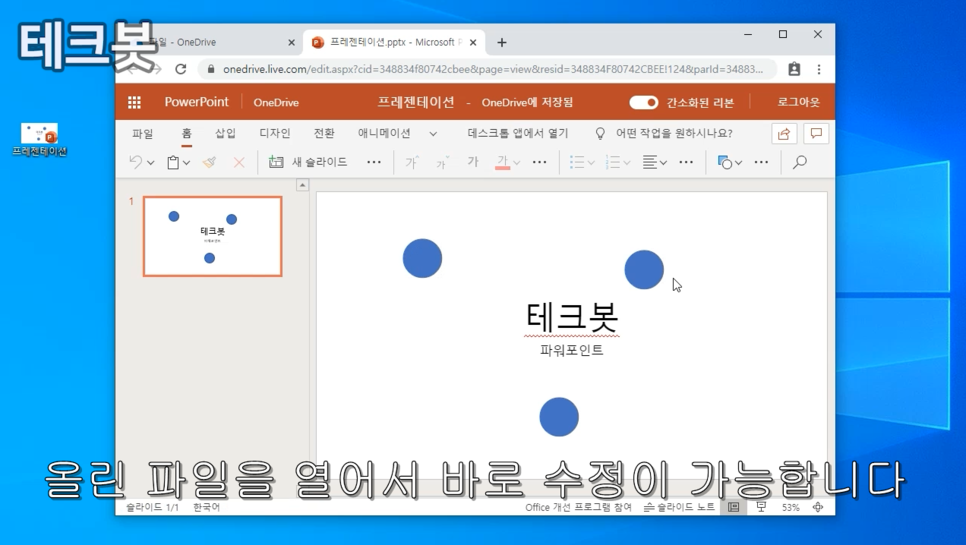Select the 테크봇 title text on slide

point(572,317)
